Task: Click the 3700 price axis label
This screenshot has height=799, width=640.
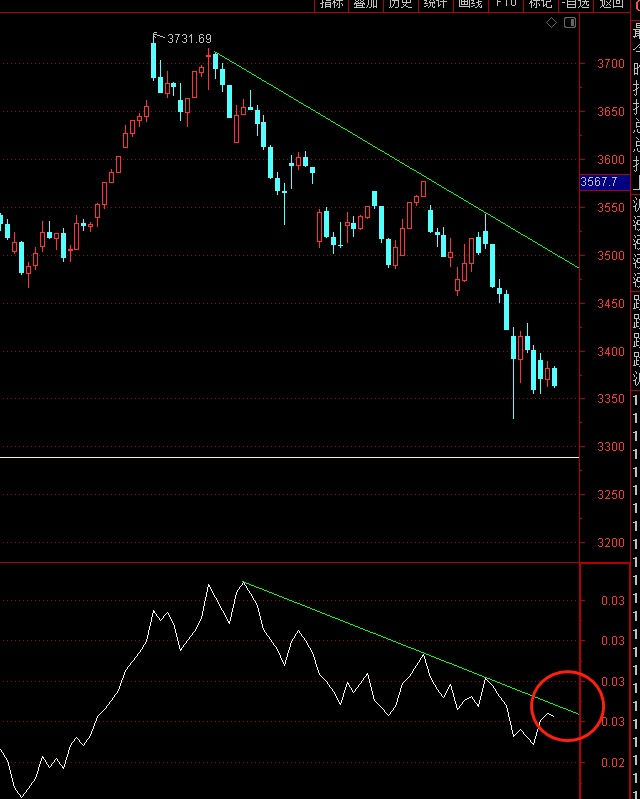Action: pyautogui.click(x=611, y=64)
